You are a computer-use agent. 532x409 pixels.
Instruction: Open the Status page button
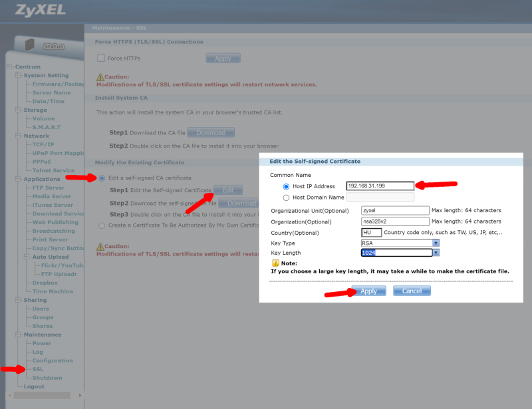[x=54, y=47]
